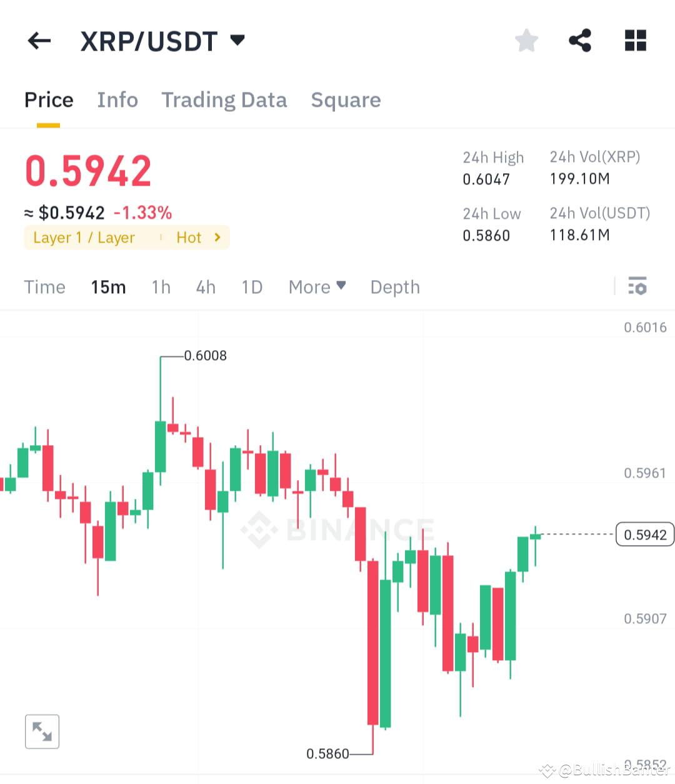Enter fullscreen chart view
This screenshot has width=675, height=784.
pos(42,731)
